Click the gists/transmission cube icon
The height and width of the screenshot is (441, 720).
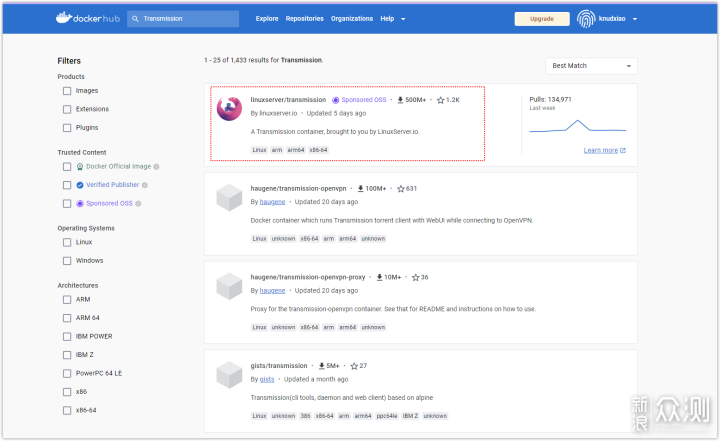click(229, 375)
